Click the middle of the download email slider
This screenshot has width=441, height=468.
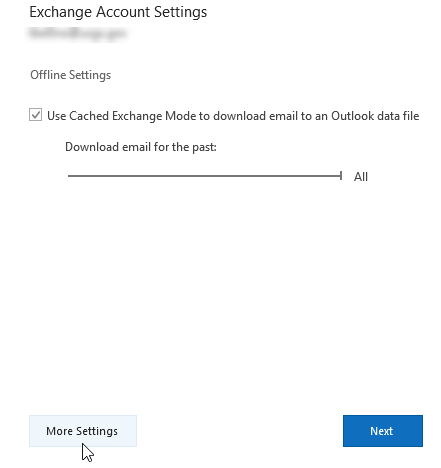click(205, 176)
